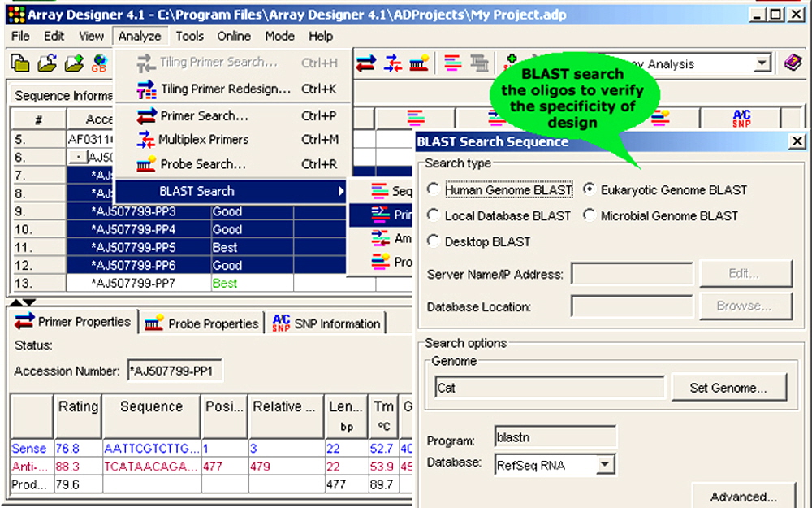
Task: Switch to the SNP Information tab
Action: 326,323
